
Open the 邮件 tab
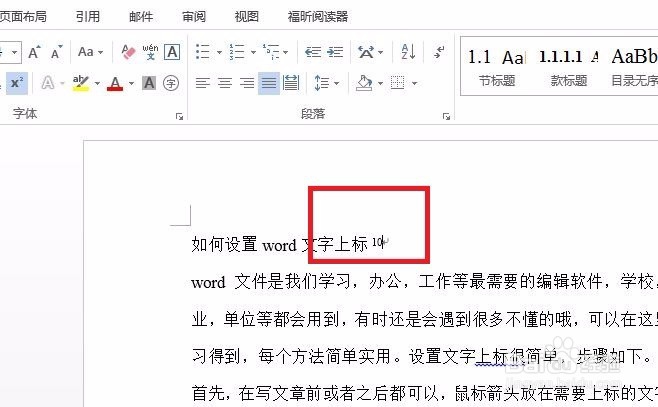pos(141,16)
